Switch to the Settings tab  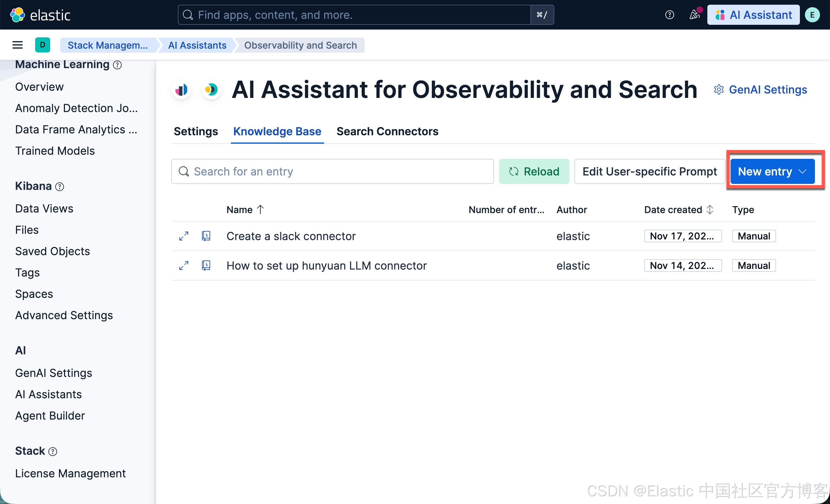pyautogui.click(x=196, y=131)
